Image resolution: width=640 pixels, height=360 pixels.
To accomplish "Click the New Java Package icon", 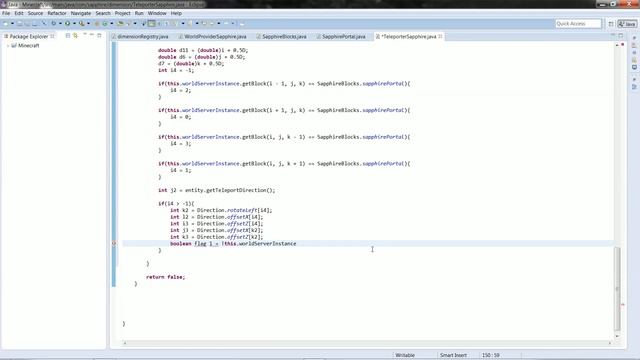I will 97,24.
